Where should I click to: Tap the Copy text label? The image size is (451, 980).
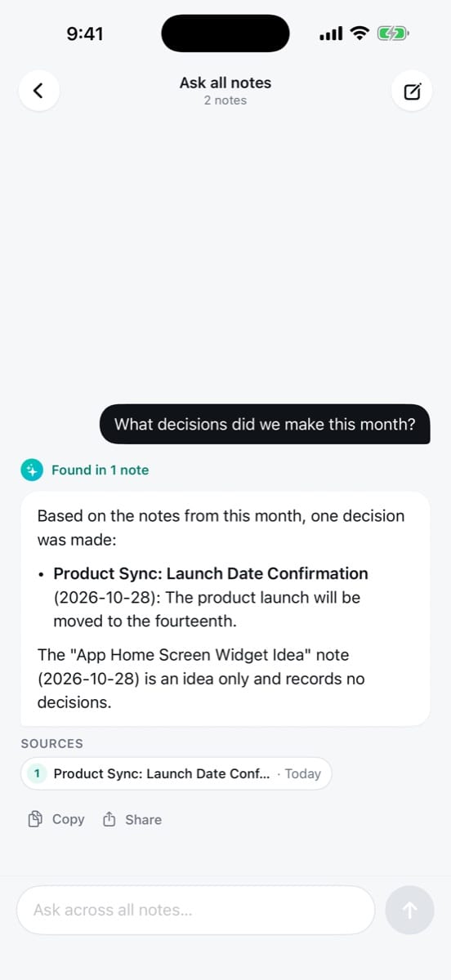pos(68,819)
